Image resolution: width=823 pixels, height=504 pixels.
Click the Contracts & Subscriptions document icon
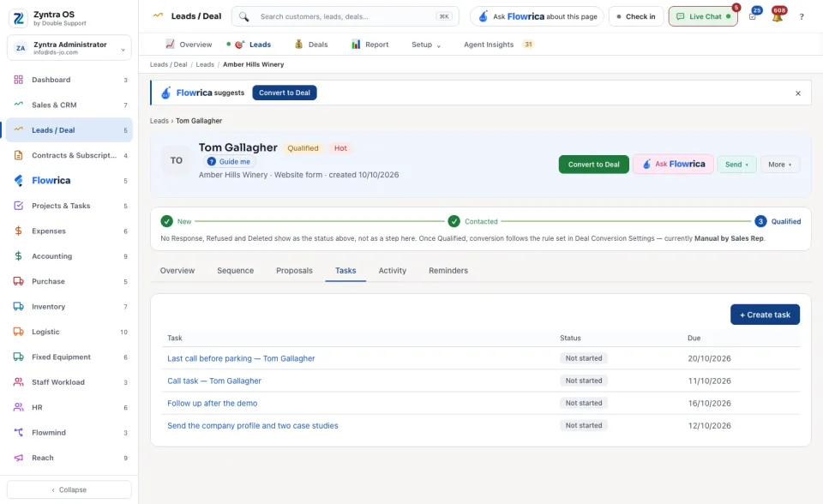point(18,155)
